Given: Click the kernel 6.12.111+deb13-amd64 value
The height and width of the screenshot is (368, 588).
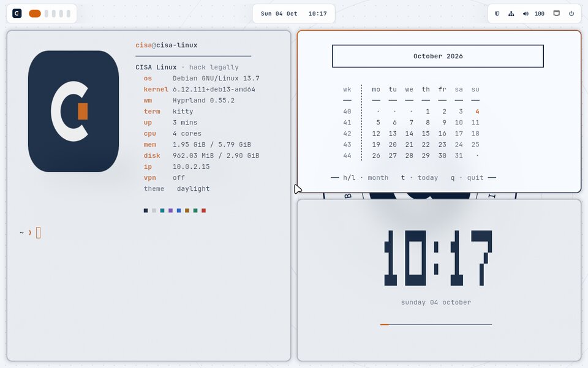Looking at the screenshot, I should [x=214, y=90].
